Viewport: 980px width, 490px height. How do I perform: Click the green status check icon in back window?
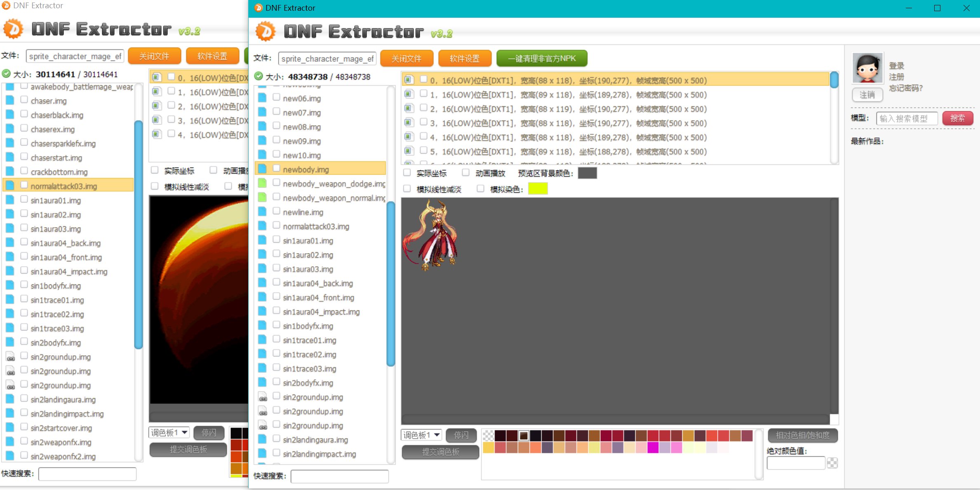6,74
